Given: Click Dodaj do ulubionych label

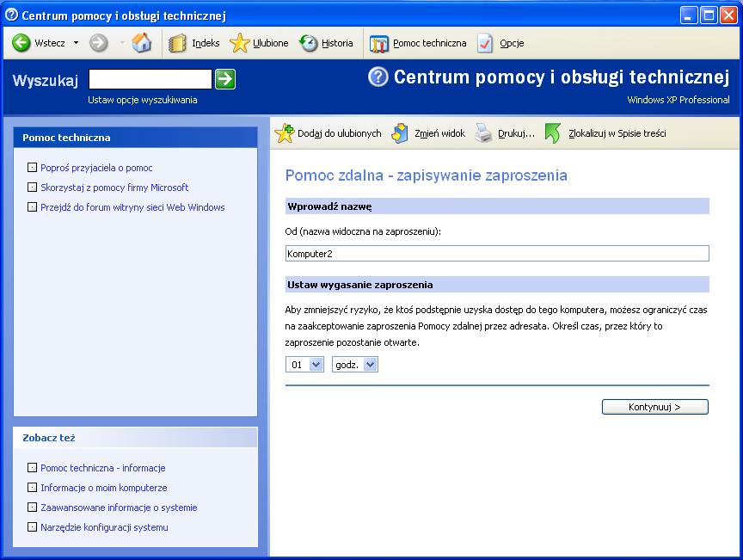Looking at the screenshot, I should coord(340,133).
